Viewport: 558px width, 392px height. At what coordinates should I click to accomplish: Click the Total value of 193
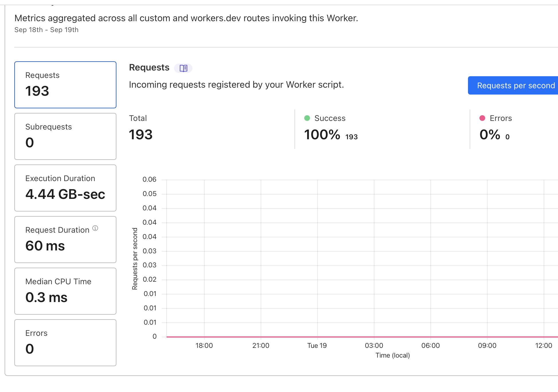pyautogui.click(x=141, y=134)
